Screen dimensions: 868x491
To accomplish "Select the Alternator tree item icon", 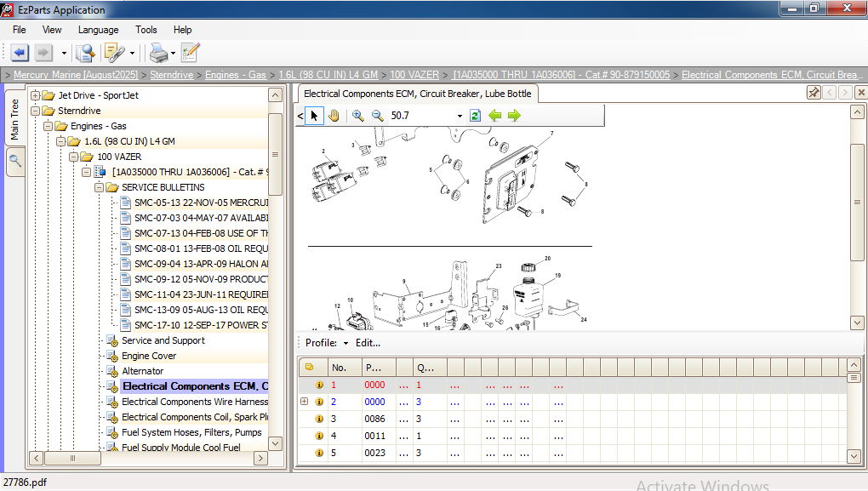I will click(112, 371).
